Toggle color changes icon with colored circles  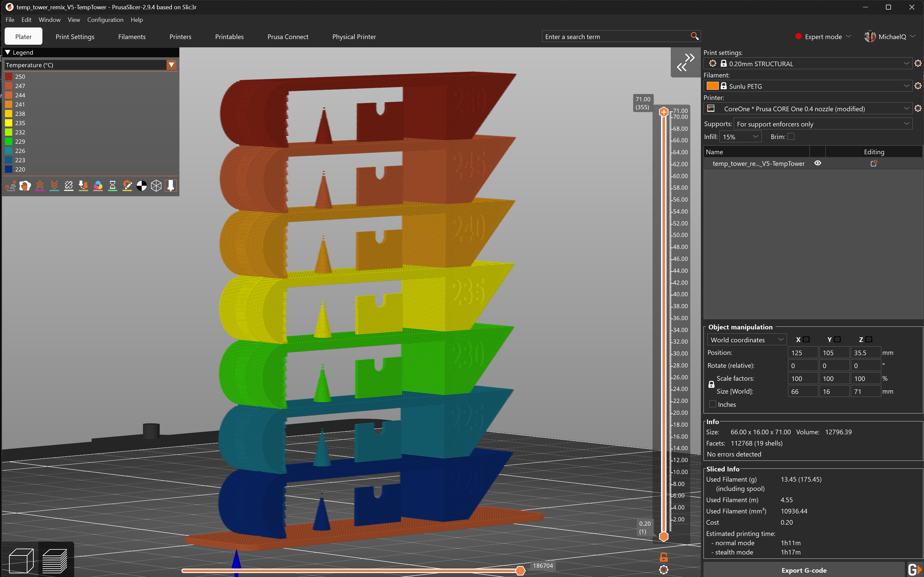tap(98, 186)
